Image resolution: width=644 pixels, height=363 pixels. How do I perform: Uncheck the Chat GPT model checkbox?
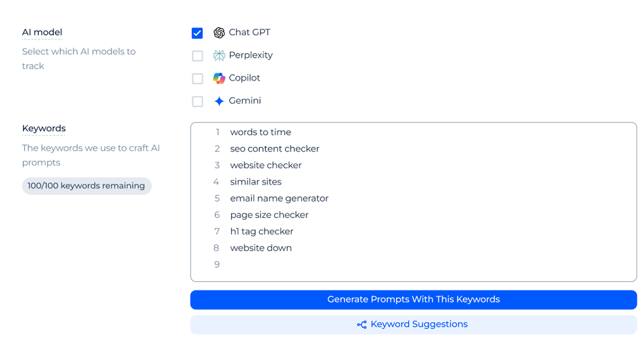[197, 33]
